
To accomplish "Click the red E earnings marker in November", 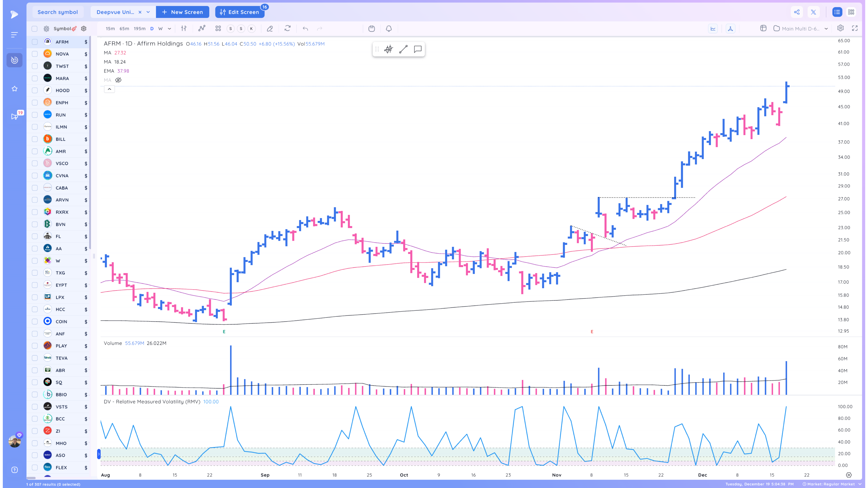I will [592, 332].
